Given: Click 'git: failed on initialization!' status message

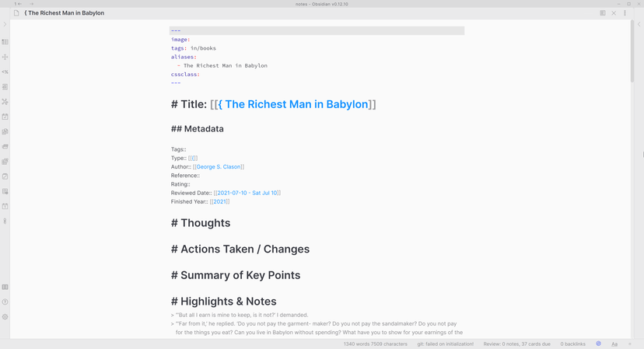Looking at the screenshot, I should pos(445,344).
